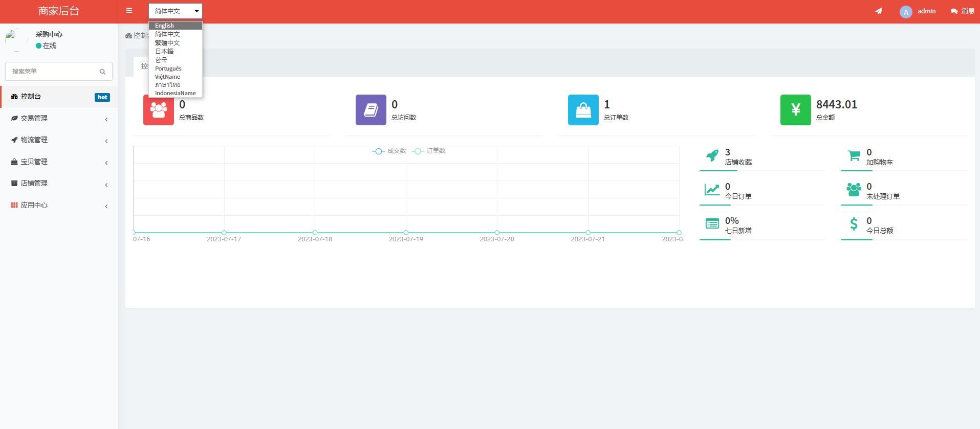The height and width of the screenshot is (429, 980).
Task: Open the 应用中心 sidebar menu
Action: pyautogui.click(x=34, y=205)
